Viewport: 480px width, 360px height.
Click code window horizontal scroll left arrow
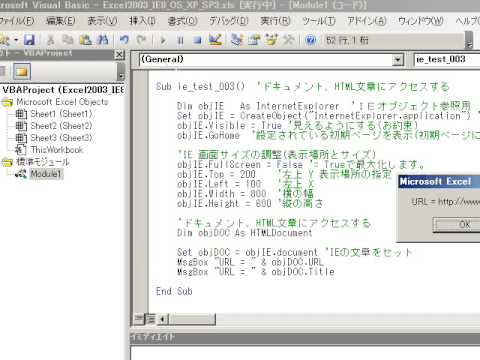[x=163, y=319]
